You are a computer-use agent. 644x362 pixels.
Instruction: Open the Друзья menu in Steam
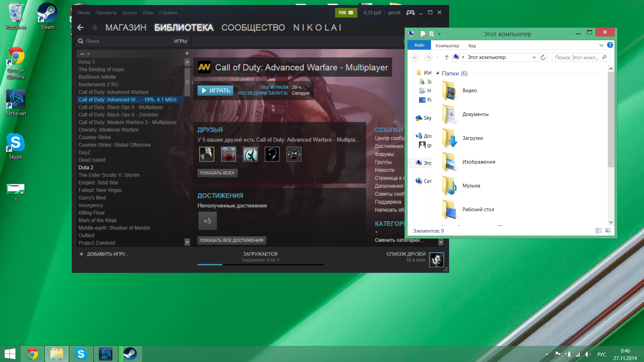[129, 13]
